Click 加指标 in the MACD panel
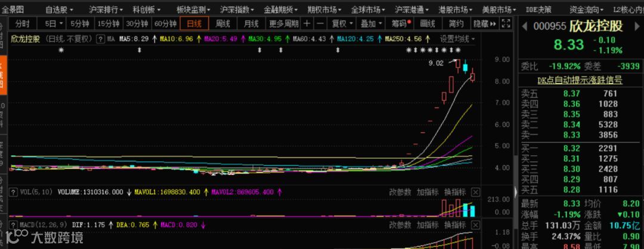The height and width of the screenshot is (249, 644). tap(428, 225)
